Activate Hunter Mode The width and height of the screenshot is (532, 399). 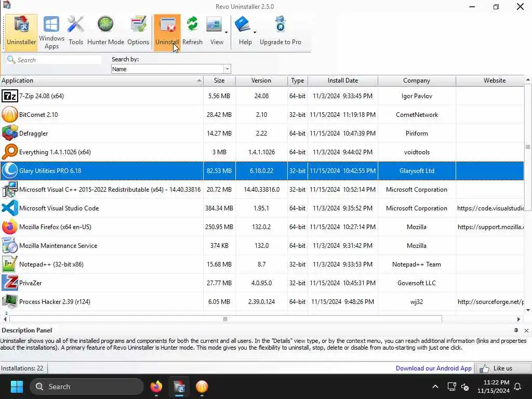(105, 31)
